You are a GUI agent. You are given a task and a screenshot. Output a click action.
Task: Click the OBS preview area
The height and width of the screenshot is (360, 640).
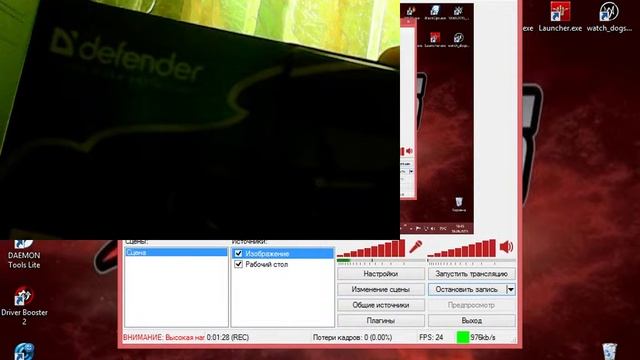click(x=437, y=118)
